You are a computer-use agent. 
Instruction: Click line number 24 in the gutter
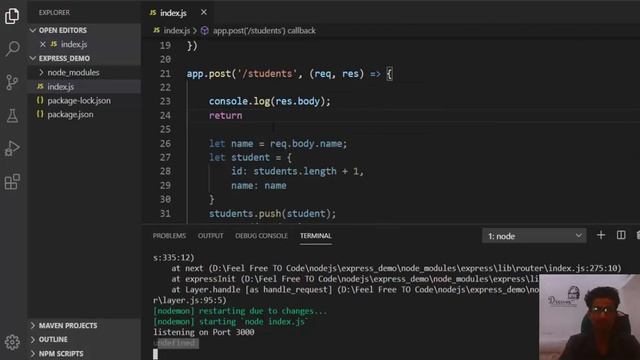[x=165, y=116]
